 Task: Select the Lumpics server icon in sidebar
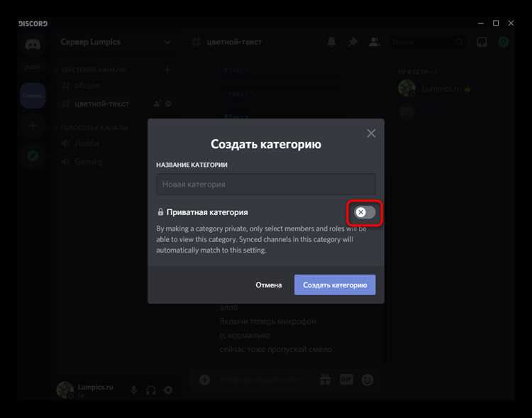(x=33, y=96)
